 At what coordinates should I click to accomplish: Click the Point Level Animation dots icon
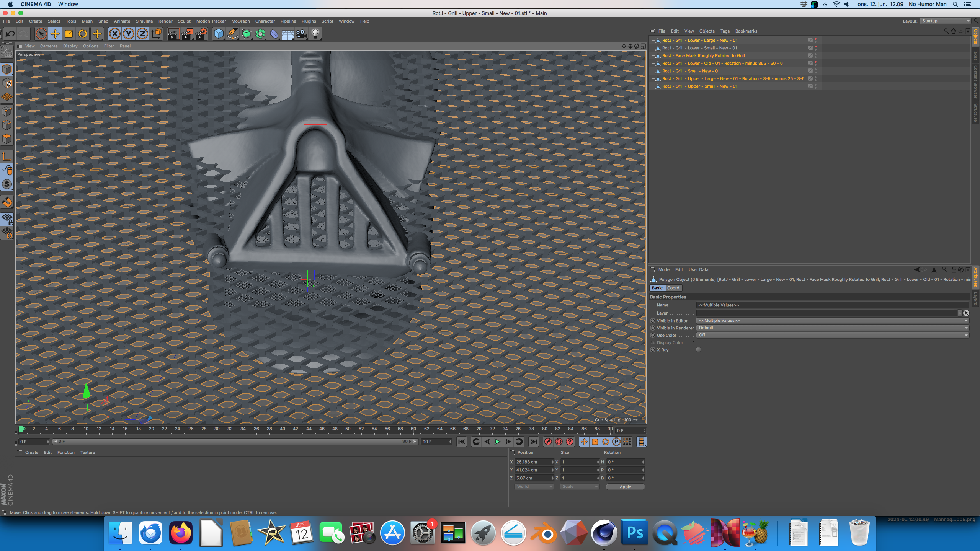click(627, 442)
